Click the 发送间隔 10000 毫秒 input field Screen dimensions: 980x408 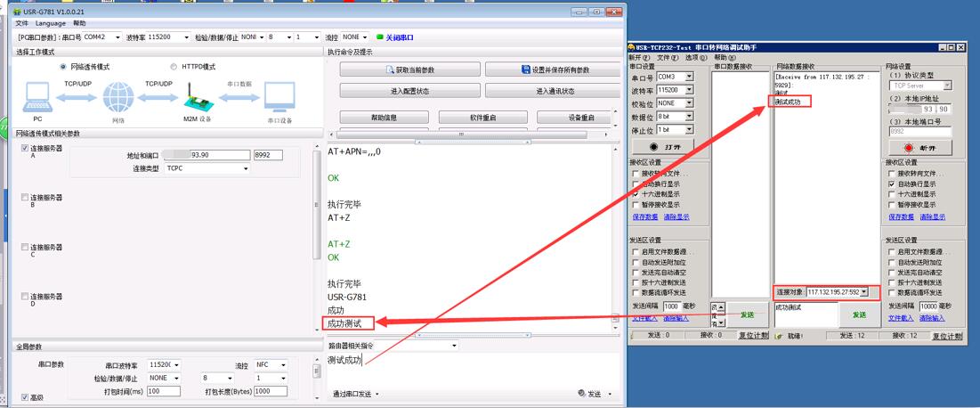(929, 306)
